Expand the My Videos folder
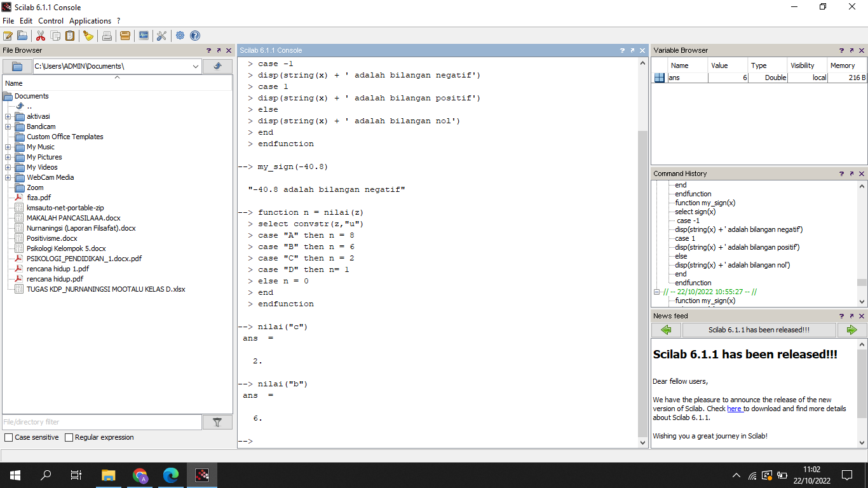Image resolution: width=868 pixels, height=488 pixels. click(x=8, y=167)
